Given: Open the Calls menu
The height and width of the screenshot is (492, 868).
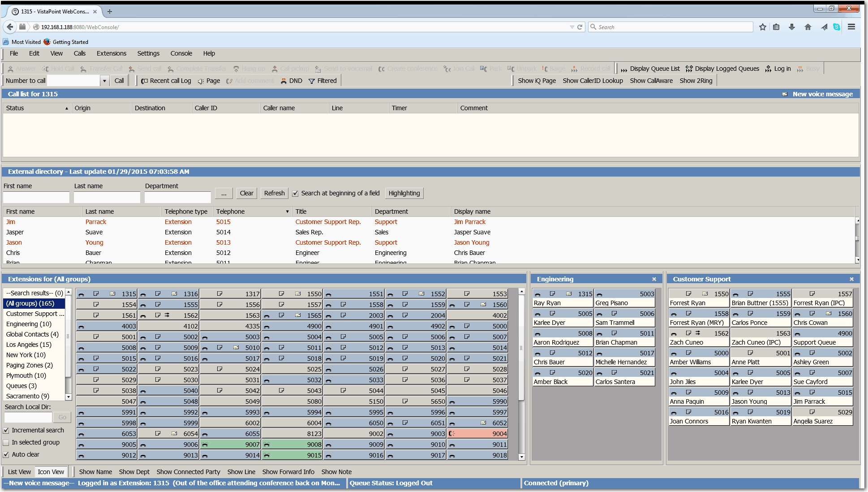Looking at the screenshot, I should pyautogui.click(x=79, y=53).
